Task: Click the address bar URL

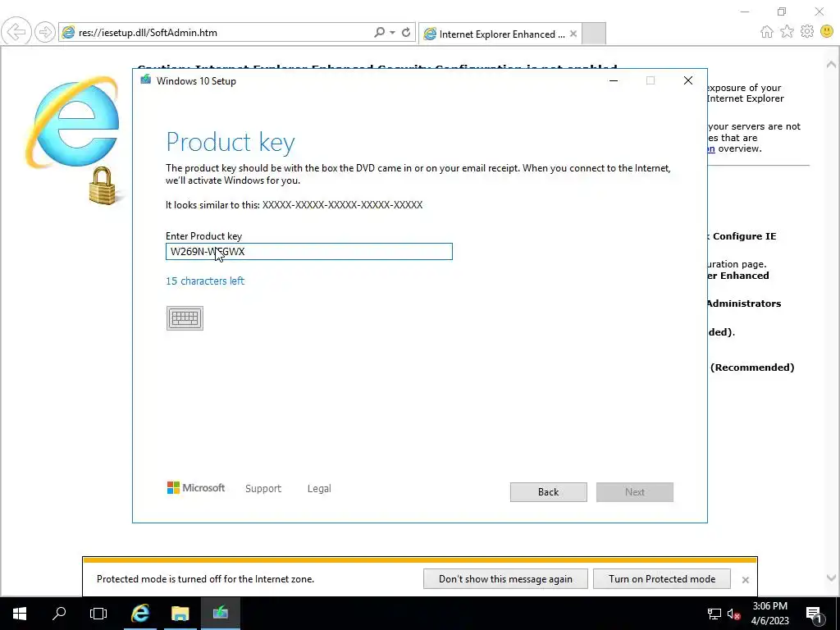Action: click(x=148, y=33)
